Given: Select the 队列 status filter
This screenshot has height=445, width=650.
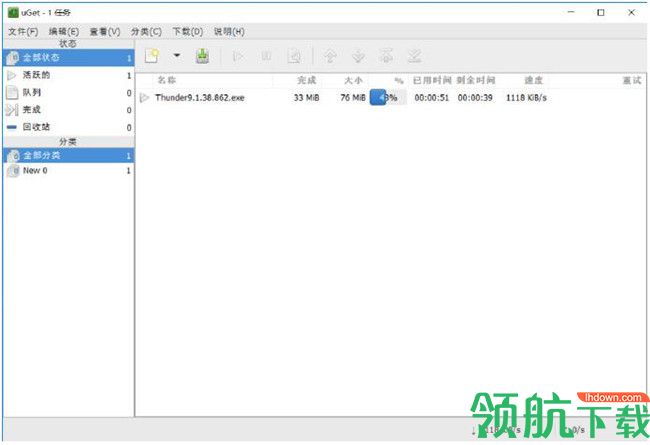Looking at the screenshot, I should pos(69,92).
